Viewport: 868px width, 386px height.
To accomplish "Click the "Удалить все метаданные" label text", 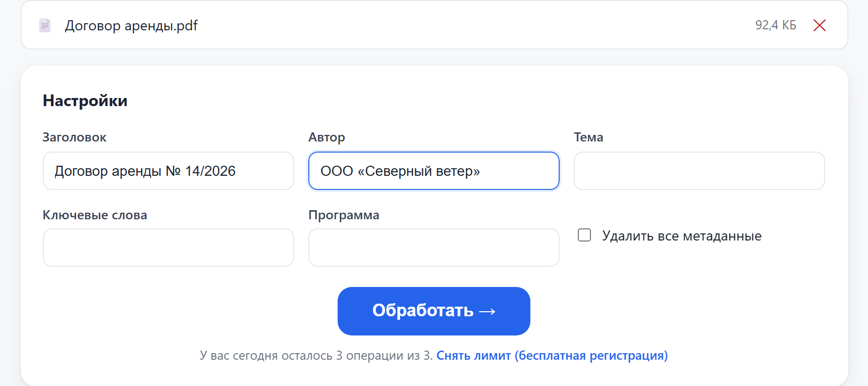I will point(682,236).
